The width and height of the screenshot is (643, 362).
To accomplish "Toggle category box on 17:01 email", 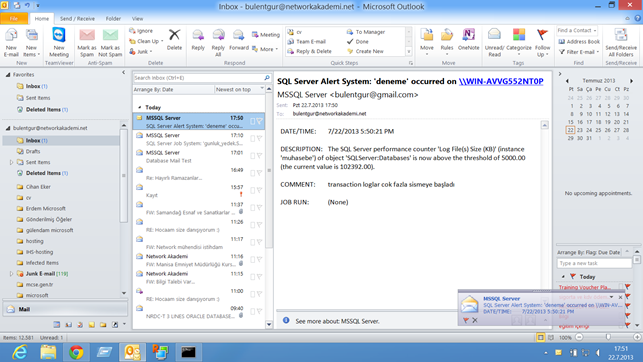I will click(253, 156).
